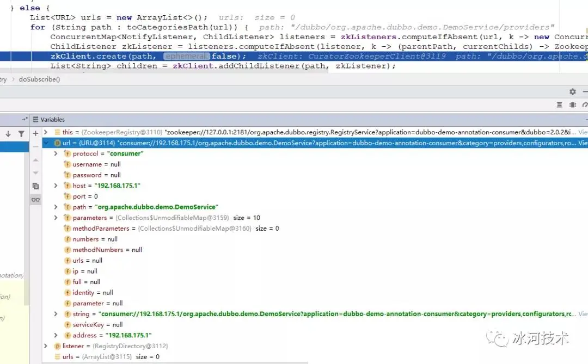
Task: Click zkListeners in the code editor
Action: (x=368, y=37)
